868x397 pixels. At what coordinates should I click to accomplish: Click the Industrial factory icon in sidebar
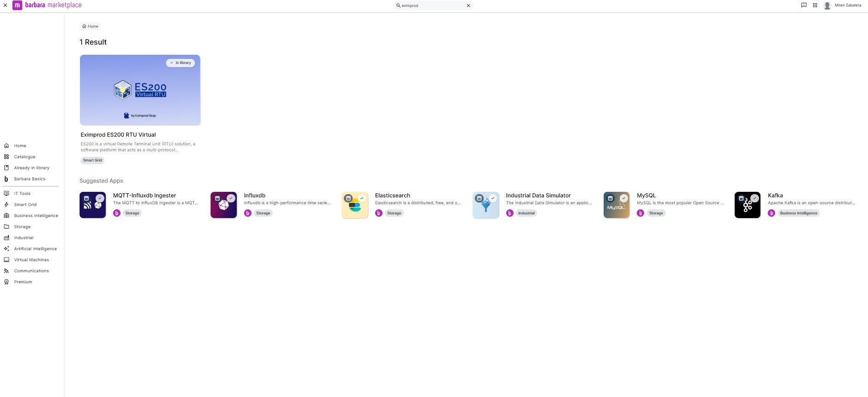(x=6, y=238)
